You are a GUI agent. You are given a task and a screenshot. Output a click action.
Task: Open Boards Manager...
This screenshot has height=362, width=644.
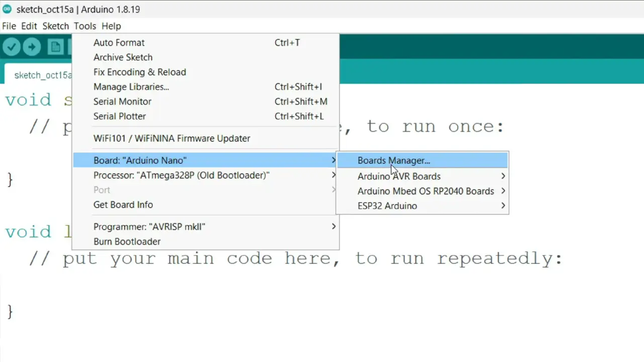422,160
